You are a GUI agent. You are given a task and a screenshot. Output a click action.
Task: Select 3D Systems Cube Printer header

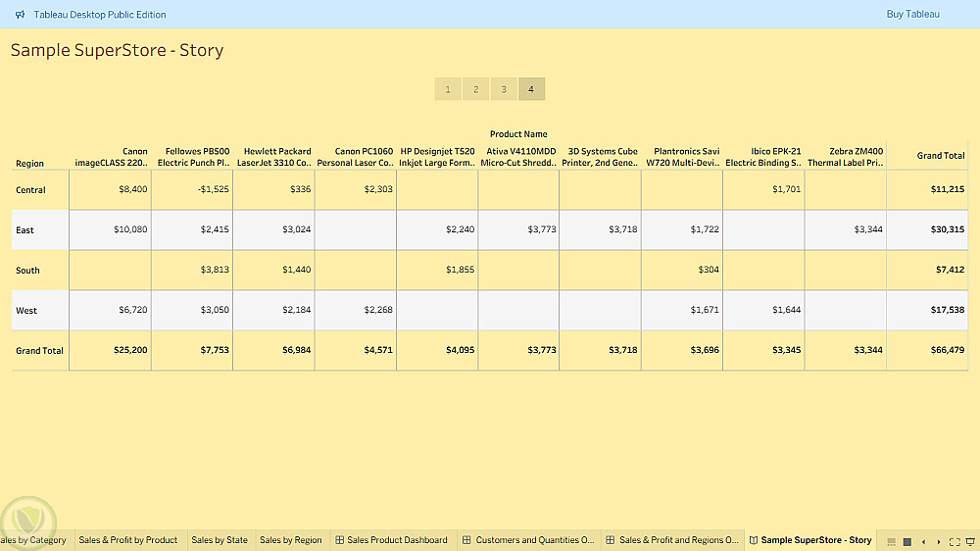(600, 156)
